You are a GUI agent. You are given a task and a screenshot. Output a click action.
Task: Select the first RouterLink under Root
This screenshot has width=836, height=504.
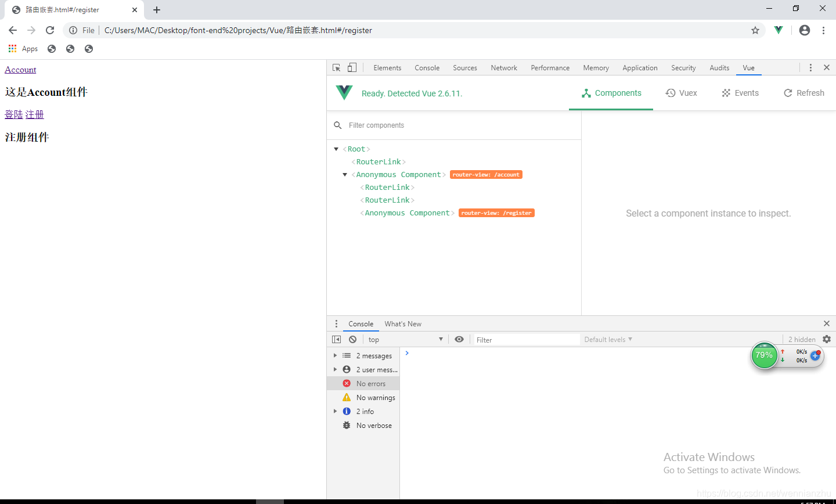coord(379,162)
